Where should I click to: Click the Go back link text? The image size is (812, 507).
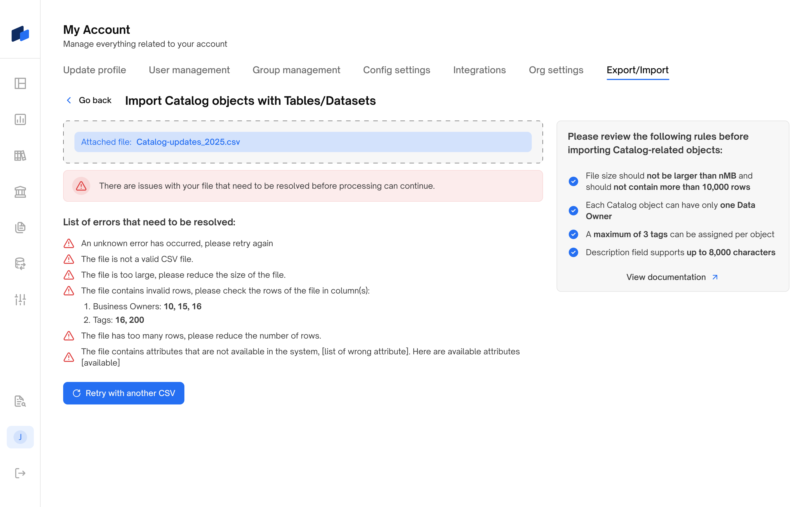(x=95, y=100)
